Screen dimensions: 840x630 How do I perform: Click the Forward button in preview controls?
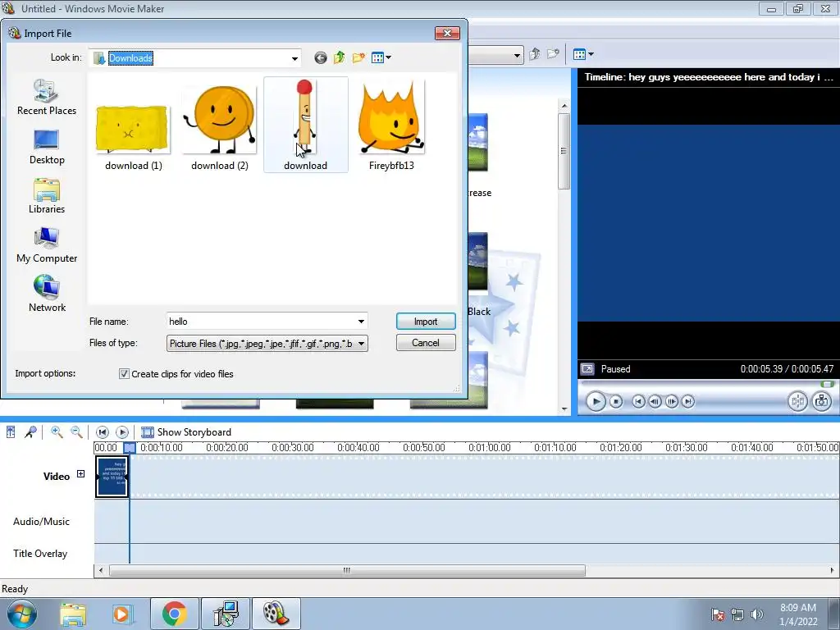coord(688,400)
